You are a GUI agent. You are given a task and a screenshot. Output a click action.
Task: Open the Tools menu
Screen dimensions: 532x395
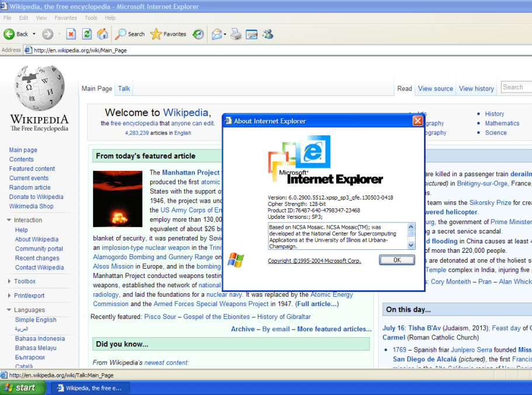91,18
